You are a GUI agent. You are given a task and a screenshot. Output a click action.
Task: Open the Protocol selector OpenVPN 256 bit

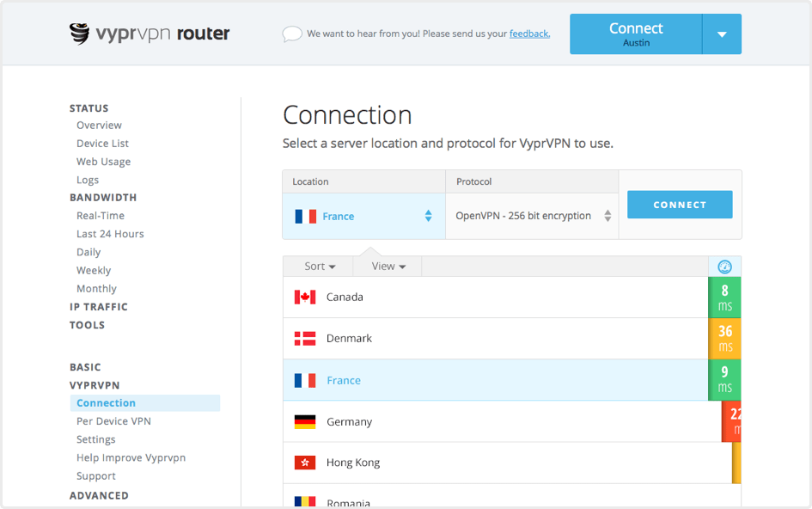533,216
